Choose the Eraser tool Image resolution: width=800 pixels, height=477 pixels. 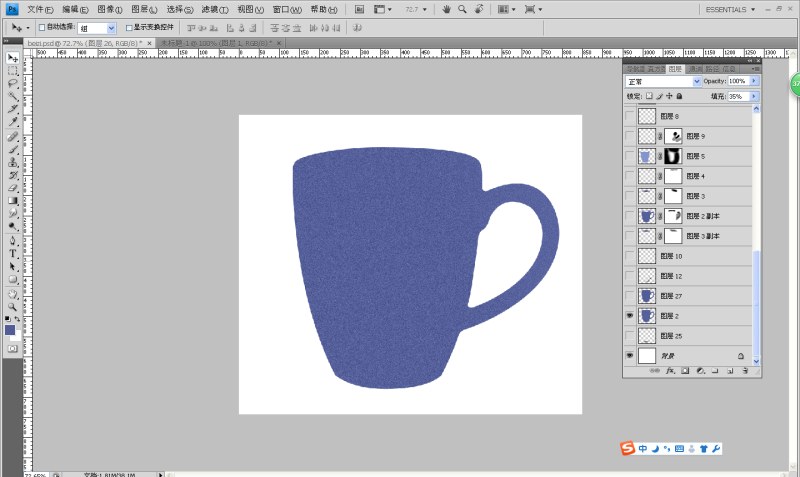pyautogui.click(x=13, y=187)
